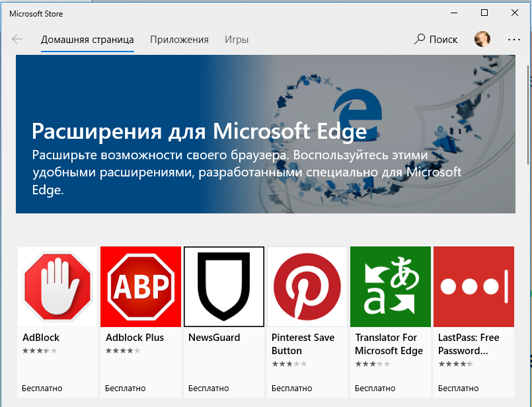The height and width of the screenshot is (407, 532).
Task: Click Бесплатно under LastPass
Action: pyautogui.click(x=459, y=388)
